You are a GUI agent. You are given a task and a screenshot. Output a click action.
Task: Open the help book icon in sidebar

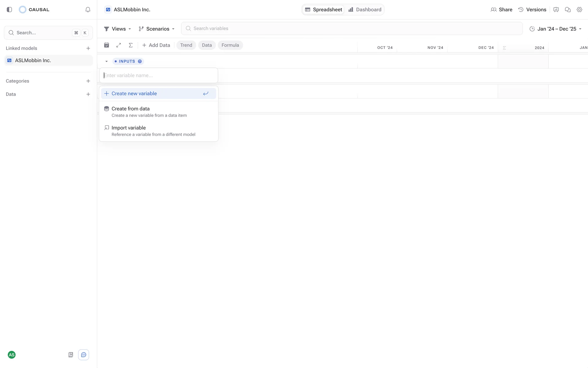tap(71, 355)
